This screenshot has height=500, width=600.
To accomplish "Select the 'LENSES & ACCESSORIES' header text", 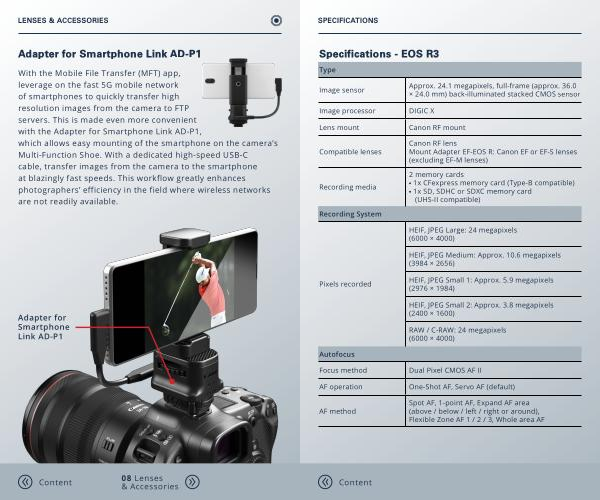I will pyautogui.click(x=63, y=20).
